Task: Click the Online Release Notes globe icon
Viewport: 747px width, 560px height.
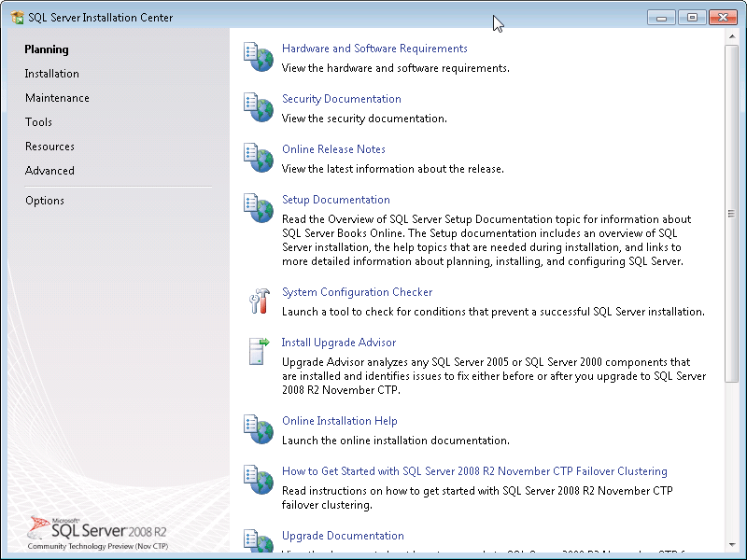Action: tap(258, 157)
